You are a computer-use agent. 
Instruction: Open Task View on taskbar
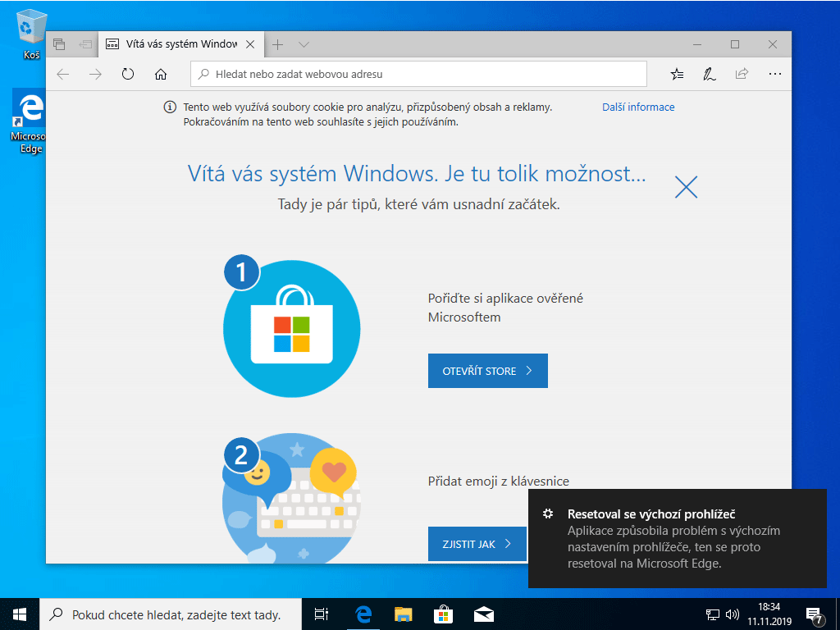322,614
